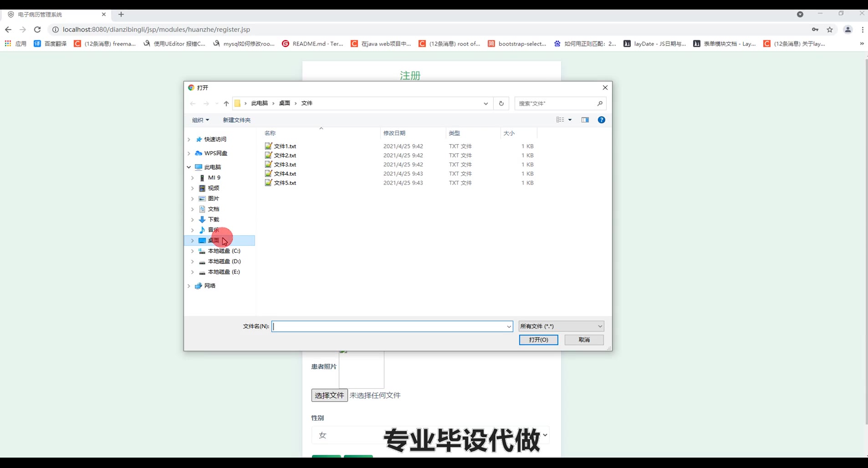Expand the 快速访问 tree node
868x468 pixels.
(189, 139)
